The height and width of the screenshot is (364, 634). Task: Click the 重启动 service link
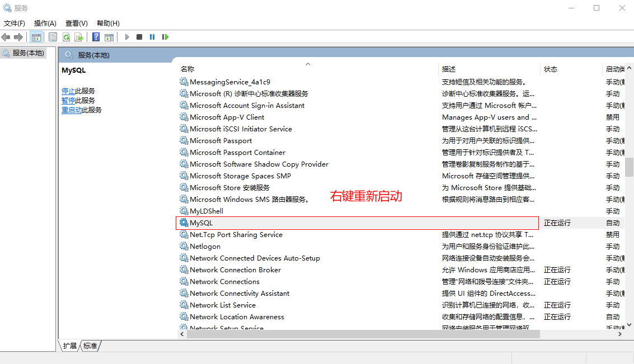point(72,110)
